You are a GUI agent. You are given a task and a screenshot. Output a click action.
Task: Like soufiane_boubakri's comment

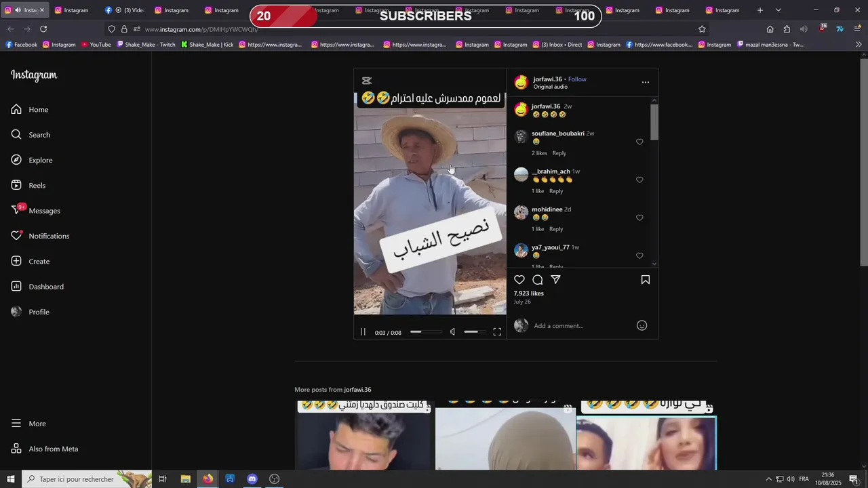(x=639, y=142)
